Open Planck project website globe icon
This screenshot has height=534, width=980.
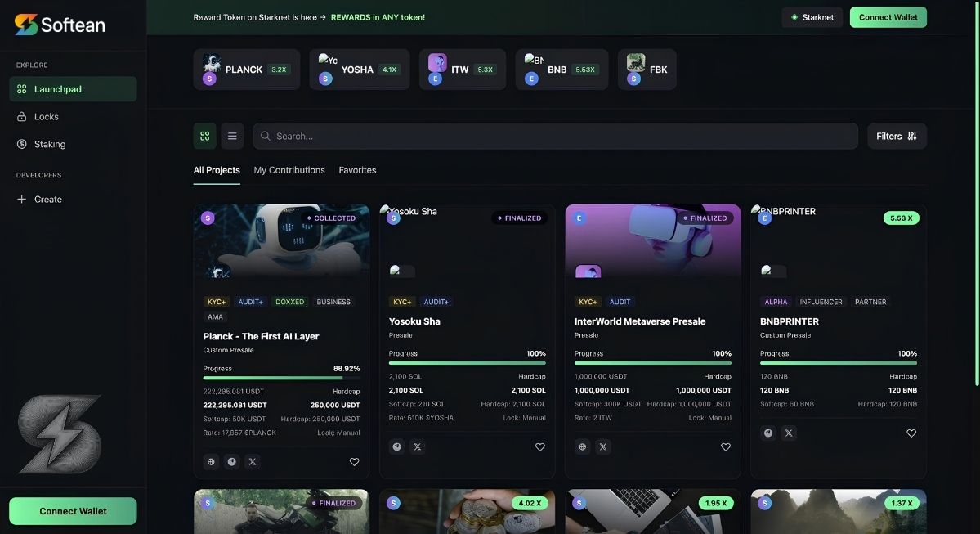pos(211,461)
